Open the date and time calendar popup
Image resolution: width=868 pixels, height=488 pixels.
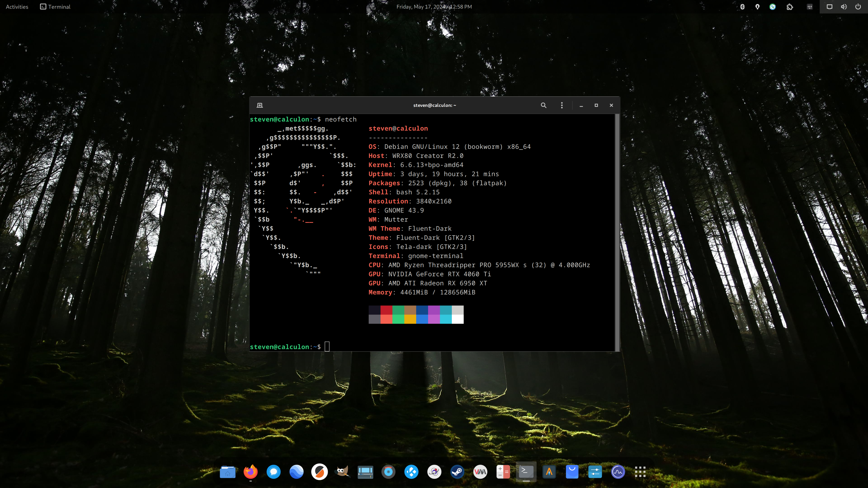pyautogui.click(x=434, y=7)
